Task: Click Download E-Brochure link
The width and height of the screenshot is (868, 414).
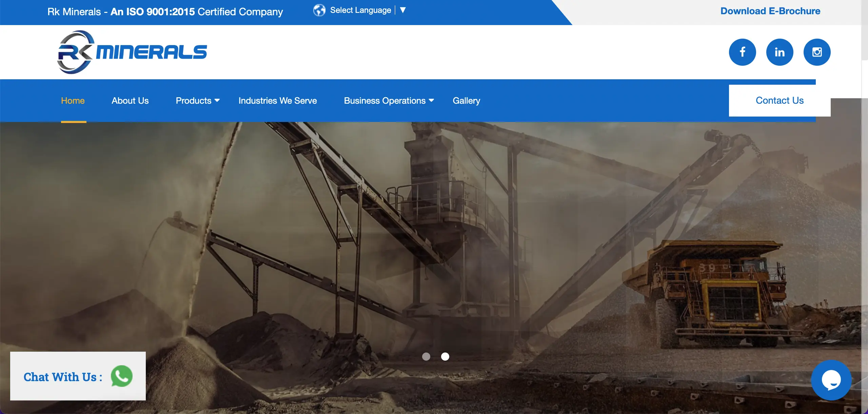Action: coord(770,11)
